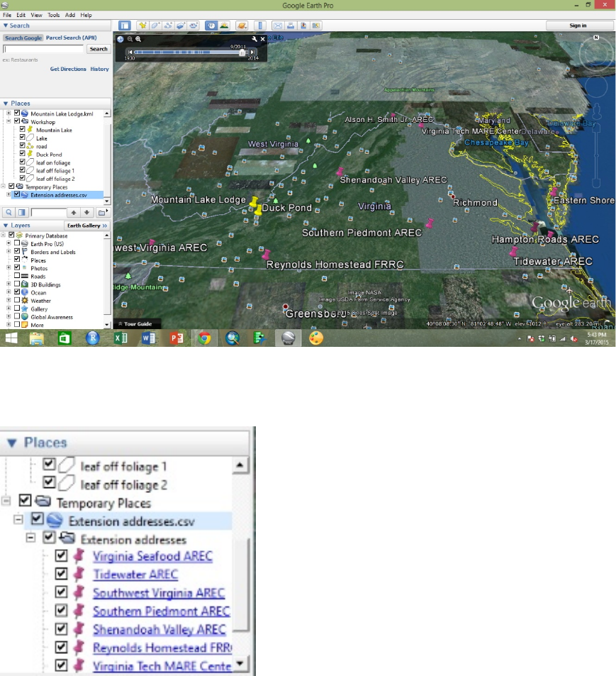Select the Add Polygon tool
Screen dimensions: 616x676
point(155,26)
